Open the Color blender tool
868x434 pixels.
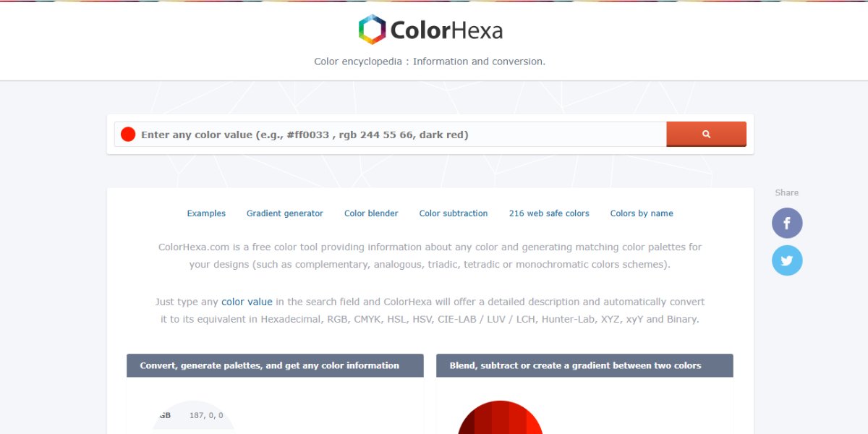point(371,213)
